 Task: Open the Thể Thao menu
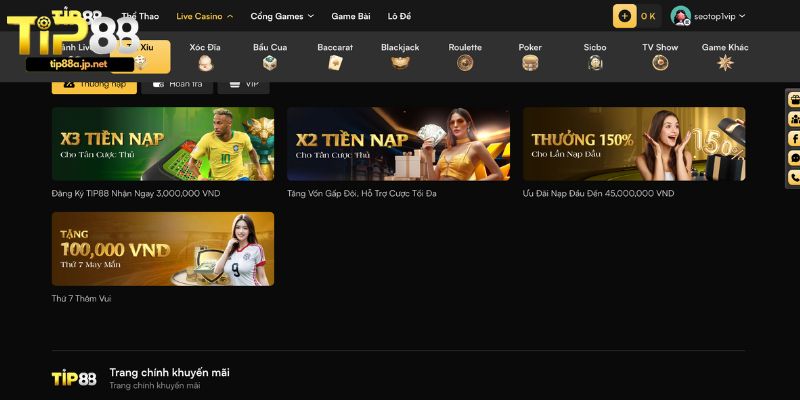pos(140,16)
